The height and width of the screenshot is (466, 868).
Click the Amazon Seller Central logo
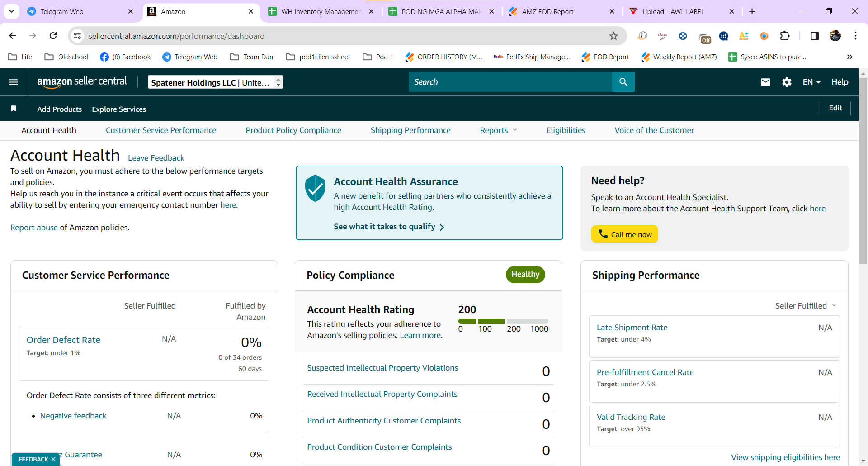(82, 82)
